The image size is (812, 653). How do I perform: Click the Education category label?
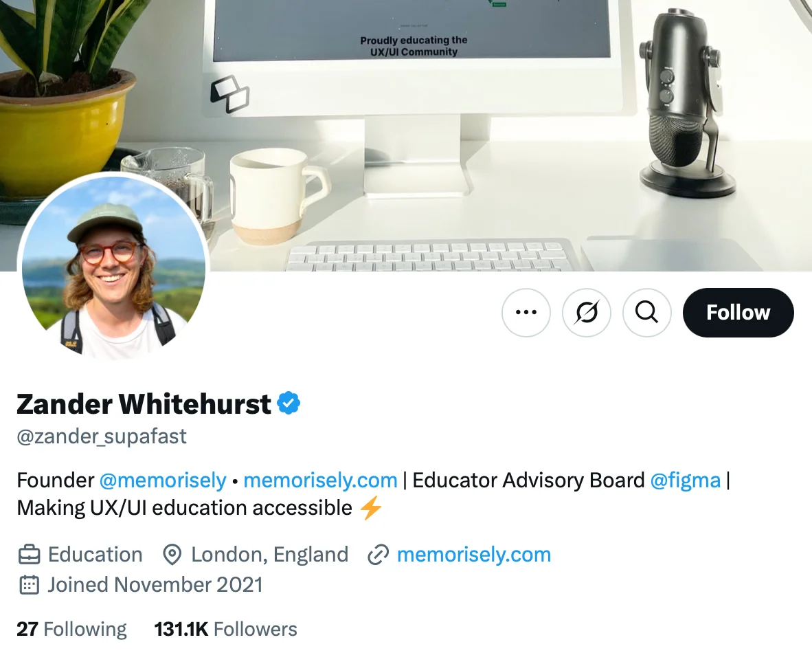pyautogui.click(x=95, y=555)
